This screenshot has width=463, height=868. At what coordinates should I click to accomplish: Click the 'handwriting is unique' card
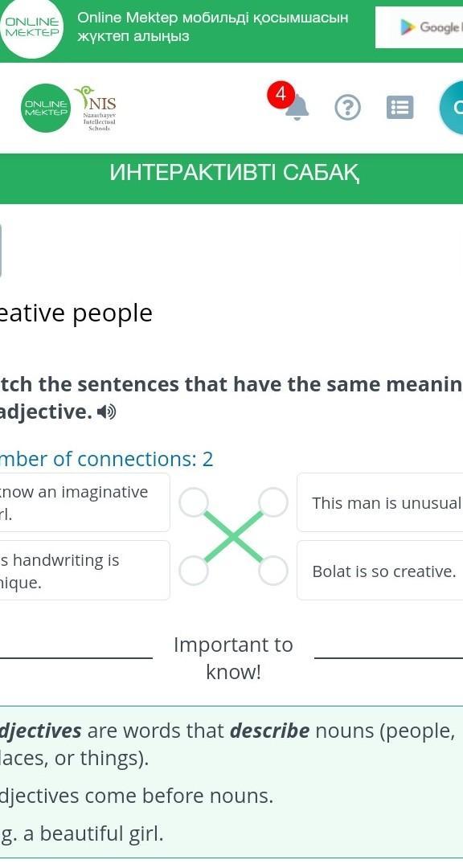pyautogui.click(x=84, y=571)
